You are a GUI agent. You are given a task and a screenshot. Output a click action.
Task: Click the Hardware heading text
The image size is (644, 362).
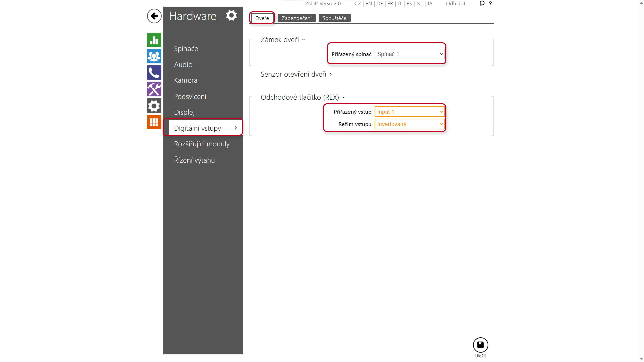point(193,16)
